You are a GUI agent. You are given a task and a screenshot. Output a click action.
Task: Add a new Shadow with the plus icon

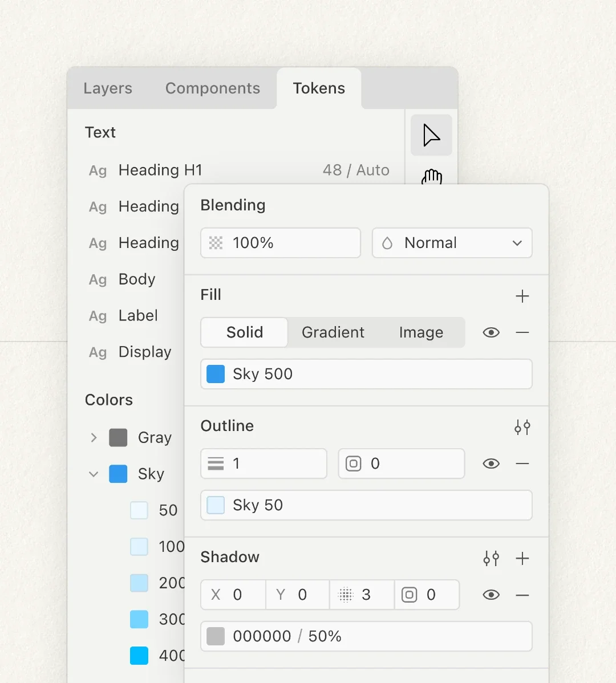[x=522, y=558]
